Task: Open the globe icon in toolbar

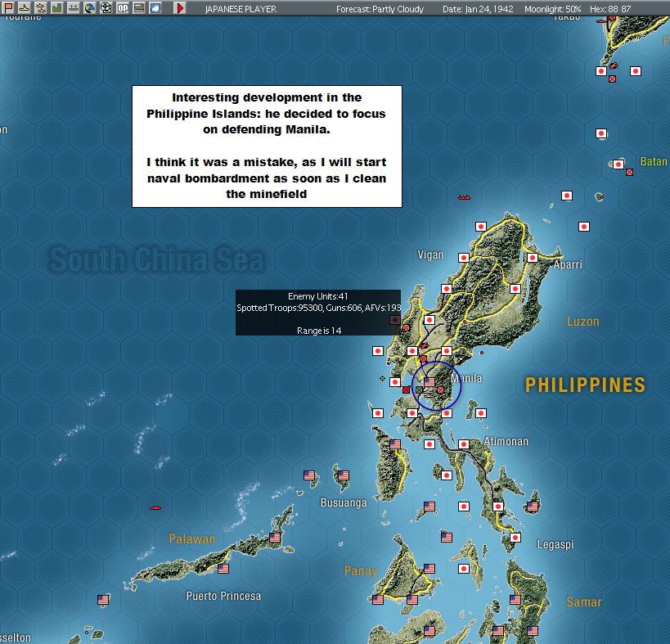Action: click(90, 7)
